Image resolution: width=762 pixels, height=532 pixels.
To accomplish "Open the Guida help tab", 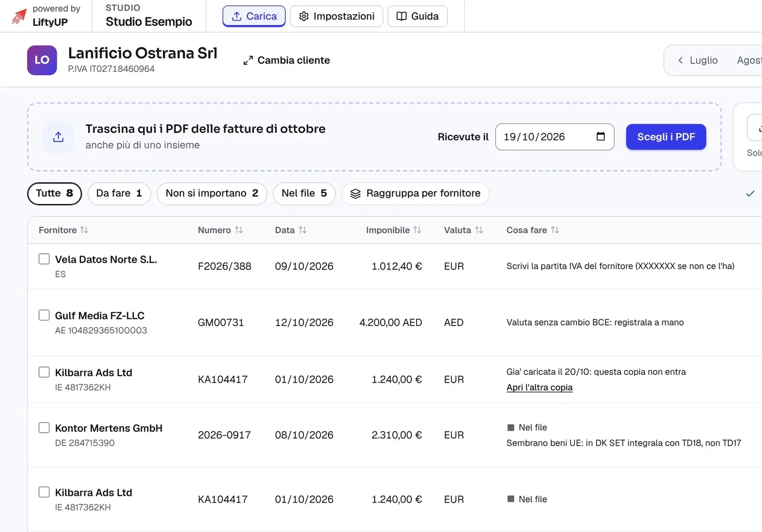I will click(x=418, y=16).
